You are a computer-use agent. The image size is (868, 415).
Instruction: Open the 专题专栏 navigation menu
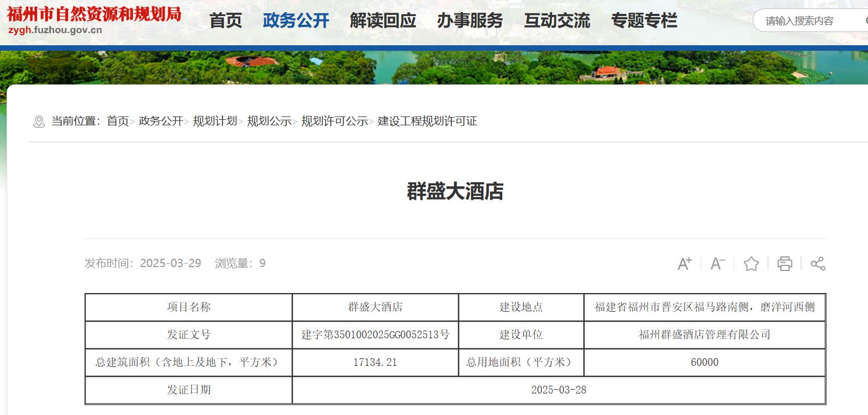click(x=644, y=21)
